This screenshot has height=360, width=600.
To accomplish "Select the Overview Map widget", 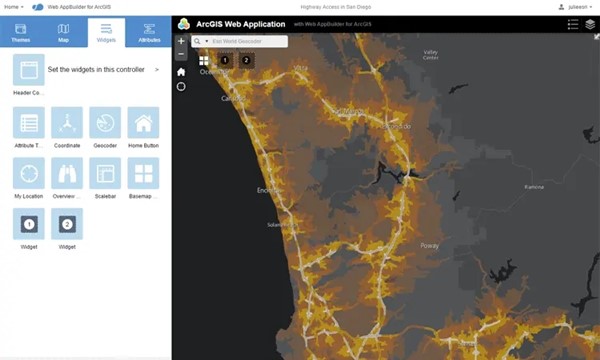I will tap(67, 173).
